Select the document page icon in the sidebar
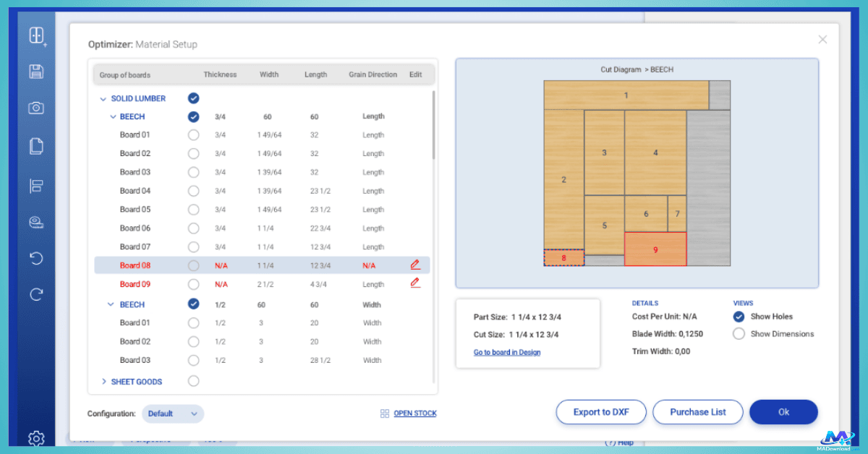Viewport: 868px width, 454px height. point(36,145)
